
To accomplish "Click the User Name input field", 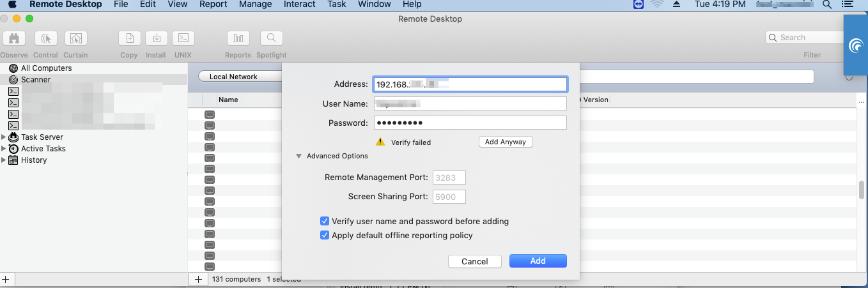I will click(470, 103).
